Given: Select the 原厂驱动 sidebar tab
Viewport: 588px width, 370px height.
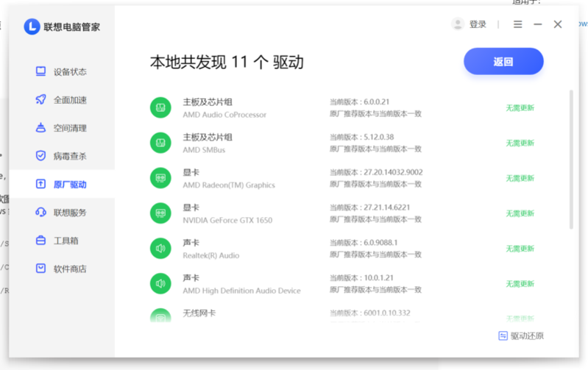Looking at the screenshot, I should click(x=69, y=185).
